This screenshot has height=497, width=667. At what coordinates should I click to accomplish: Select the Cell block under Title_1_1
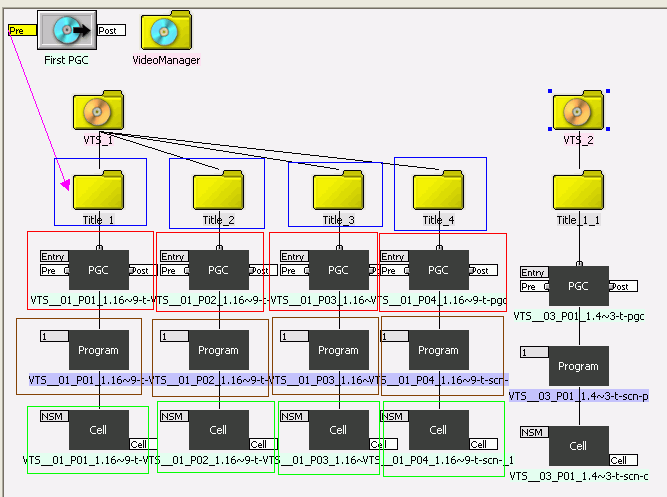(x=579, y=446)
